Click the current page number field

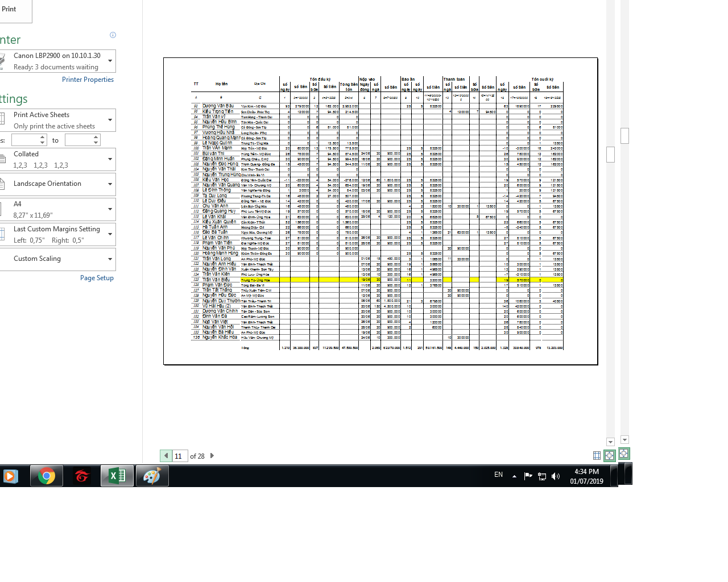pyautogui.click(x=179, y=456)
